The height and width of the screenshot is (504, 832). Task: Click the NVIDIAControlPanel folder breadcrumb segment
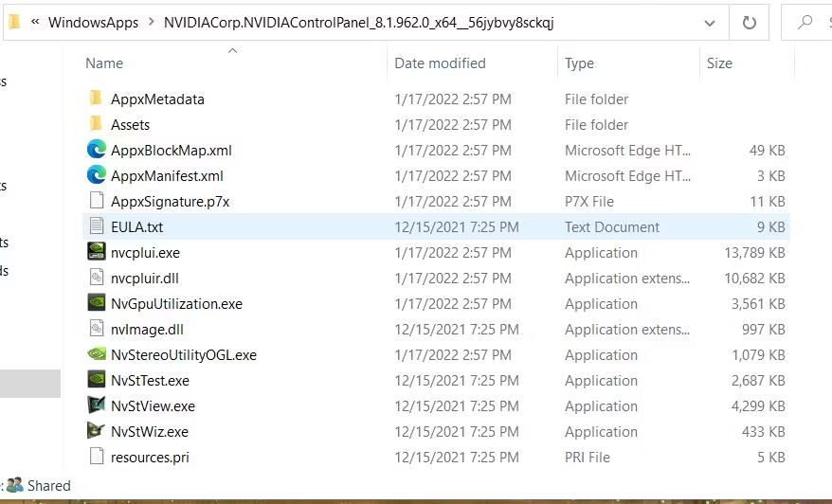pos(359,23)
